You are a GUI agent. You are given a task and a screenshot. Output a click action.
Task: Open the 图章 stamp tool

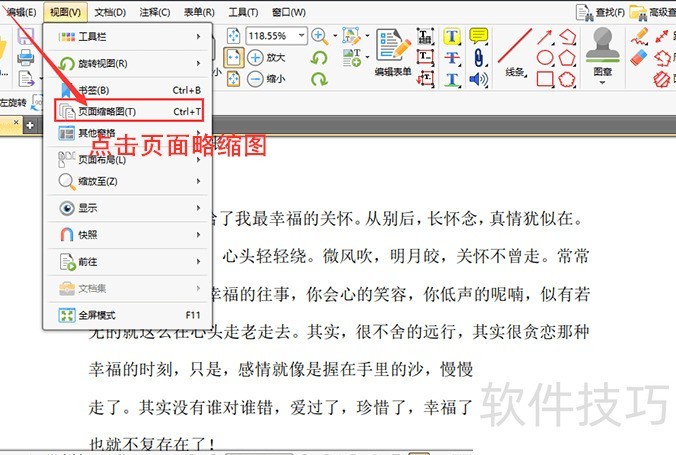coord(602,52)
